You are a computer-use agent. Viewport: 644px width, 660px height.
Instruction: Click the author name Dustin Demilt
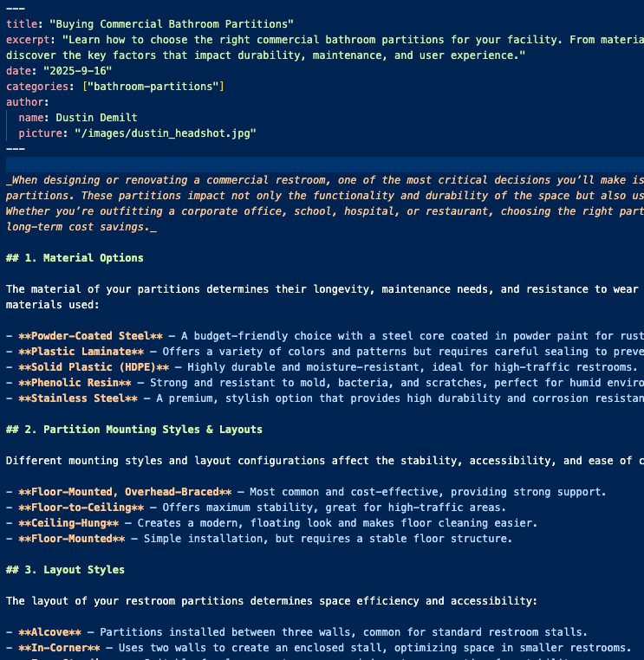[96, 117]
